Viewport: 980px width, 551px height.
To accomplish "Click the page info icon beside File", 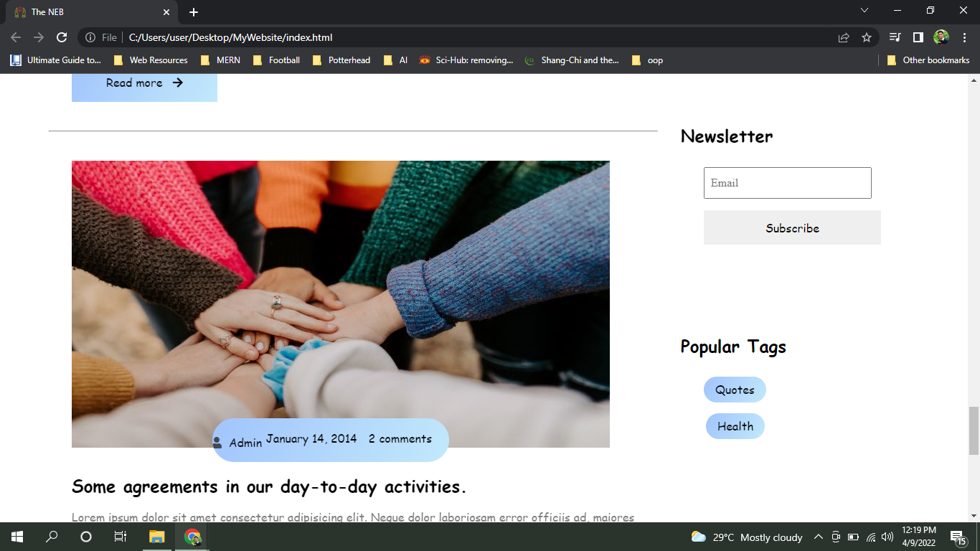I will pyautogui.click(x=89, y=37).
